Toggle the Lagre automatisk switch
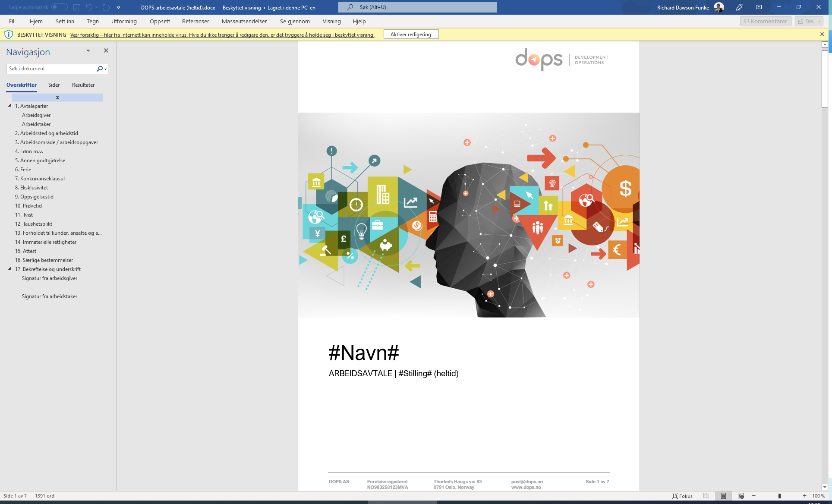Screen dimensions: 832x504 pos(59,7)
